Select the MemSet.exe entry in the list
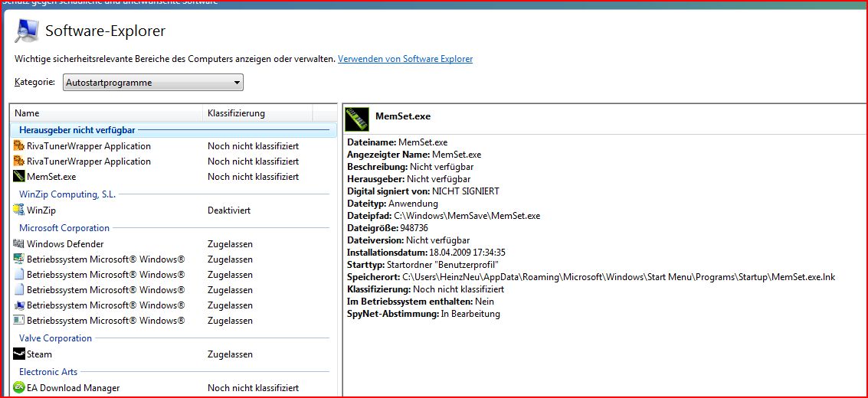This screenshot has width=868, height=398. 51,177
